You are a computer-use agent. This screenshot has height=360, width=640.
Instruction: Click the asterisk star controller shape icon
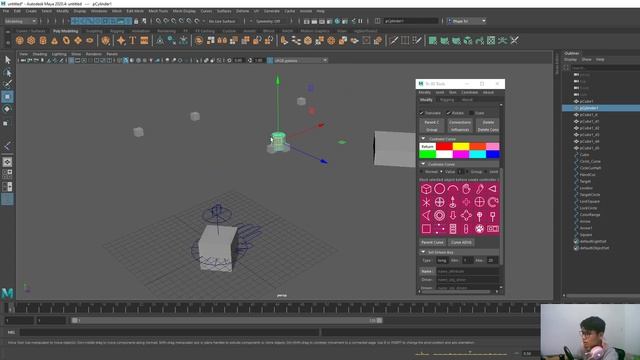click(x=426, y=202)
